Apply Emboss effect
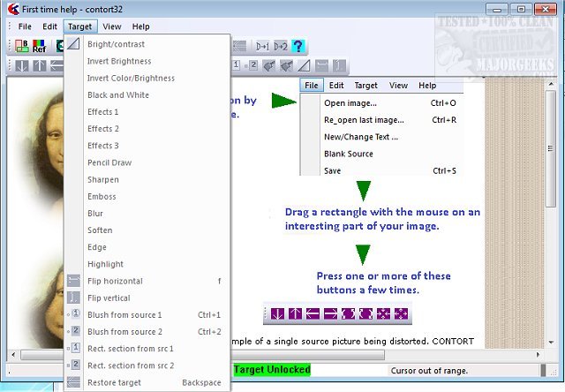565x392 pixels. click(147, 196)
